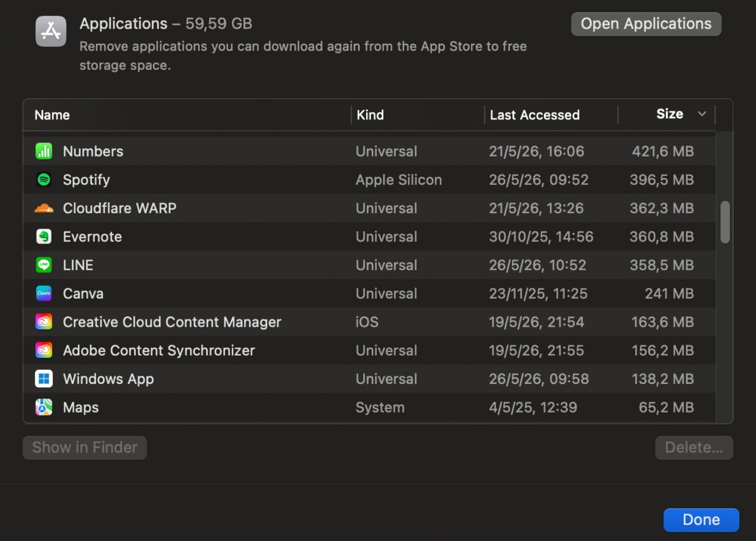Viewport: 756px width, 541px height.
Task: Open Applications folder with the top button
Action: [646, 24]
